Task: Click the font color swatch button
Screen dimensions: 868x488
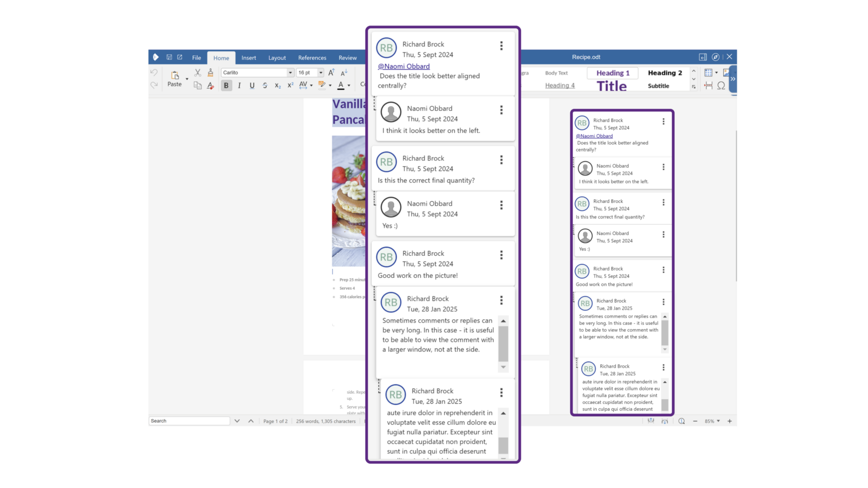Action: (341, 86)
